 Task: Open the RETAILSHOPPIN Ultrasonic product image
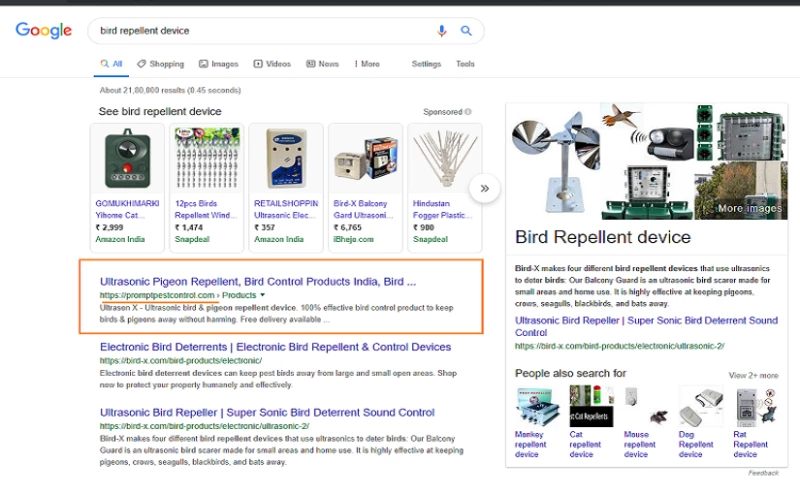coord(286,159)
